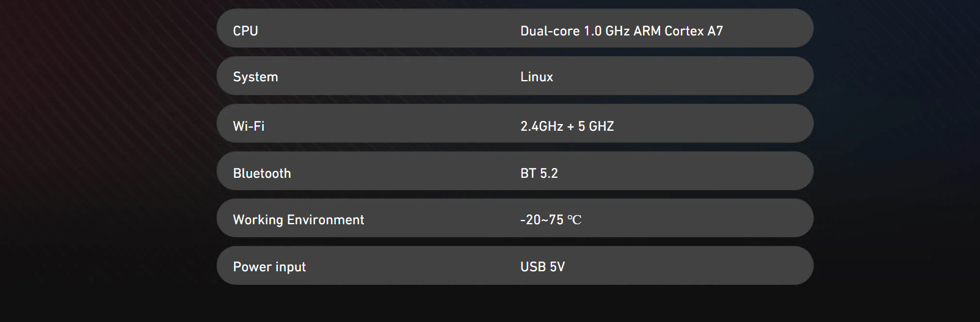Click the CPU specification label
Viewport: 980px width, 322px height.
pos(245,31)
